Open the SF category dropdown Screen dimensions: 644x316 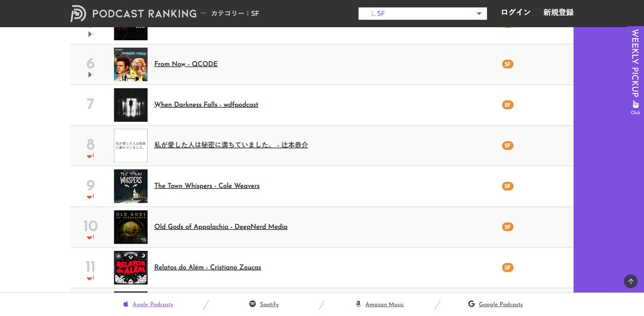[x=422, y=13]
